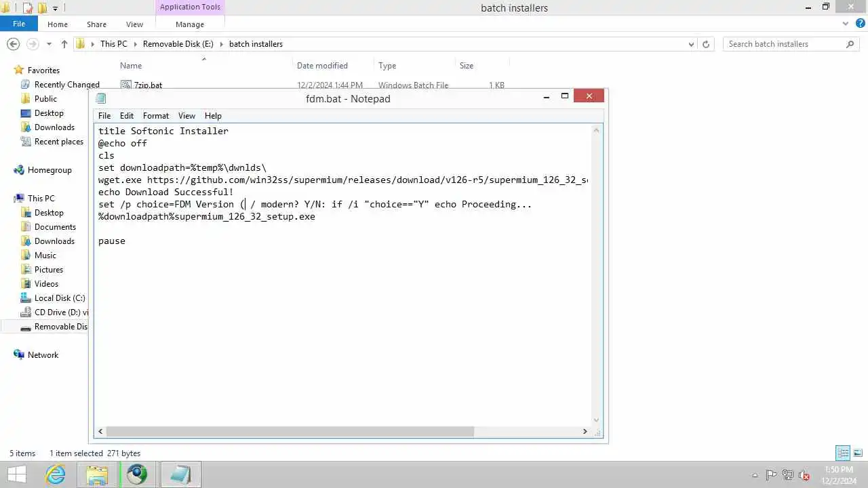Open the Home ribbon tab
This screenshot has height=488, width=868.
coord(58,24)
